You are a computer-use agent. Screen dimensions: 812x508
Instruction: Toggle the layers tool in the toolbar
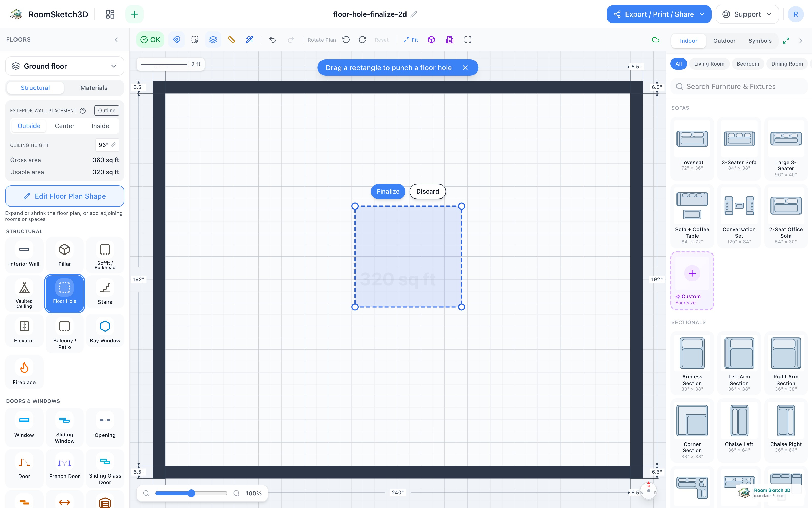click(x=213, y=40)
